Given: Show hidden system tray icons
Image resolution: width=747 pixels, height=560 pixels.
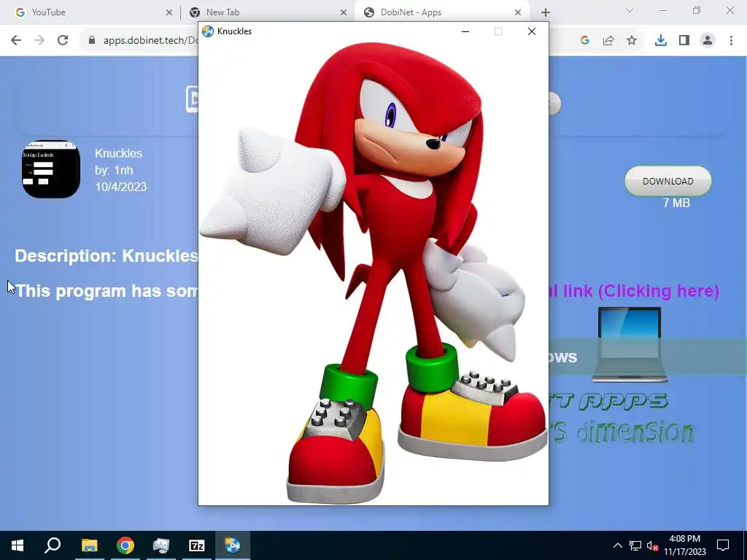Looking at the screenshot, I should point(617,545).
